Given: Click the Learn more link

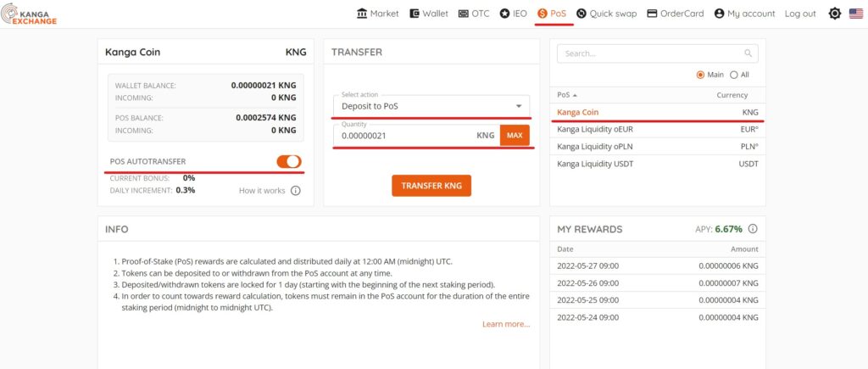Looking at the screenshot, I should click(x=506, y=324).
